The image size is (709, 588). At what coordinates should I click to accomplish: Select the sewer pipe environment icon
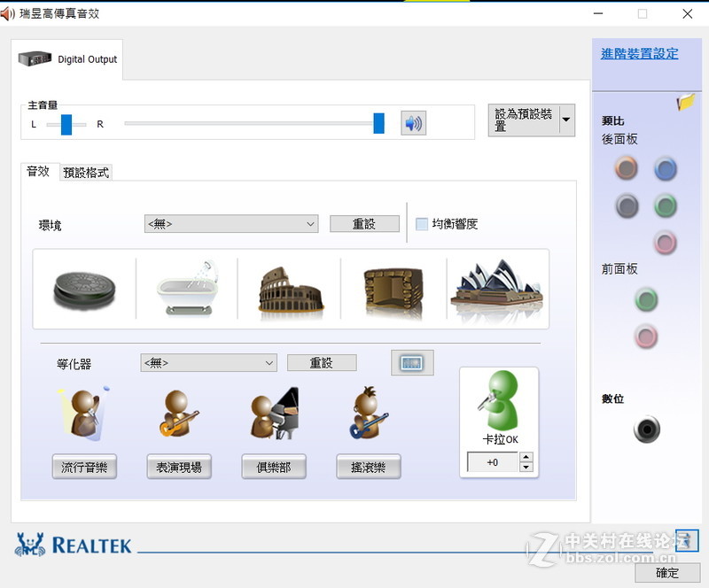tap(84, 290)
